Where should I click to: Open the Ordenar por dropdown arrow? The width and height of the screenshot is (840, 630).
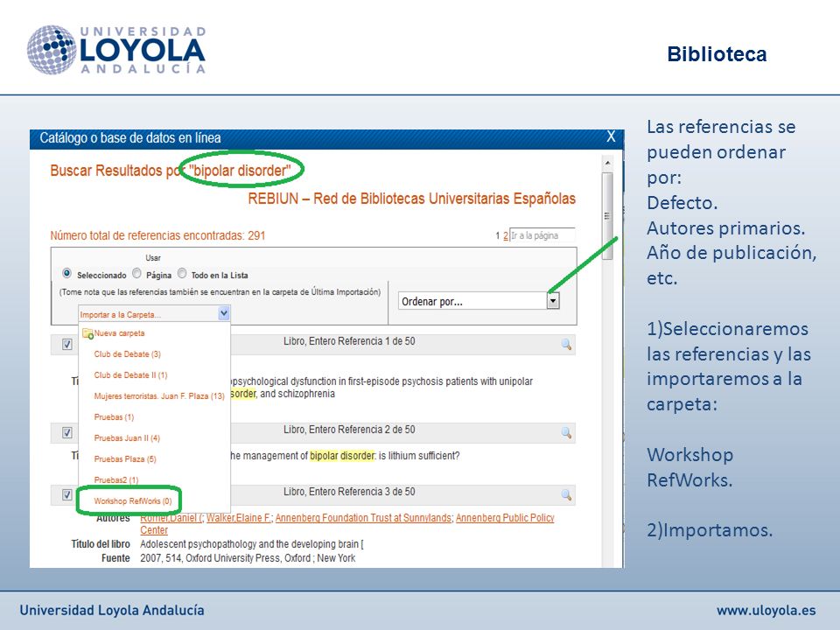(553, 301)
